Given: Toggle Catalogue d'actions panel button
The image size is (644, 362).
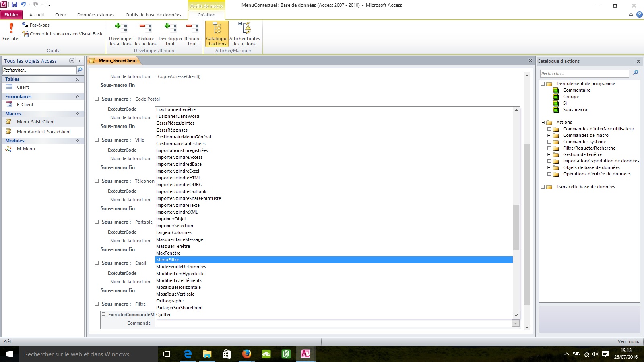Looking at the screenshot, I should [x=217, y=34].
